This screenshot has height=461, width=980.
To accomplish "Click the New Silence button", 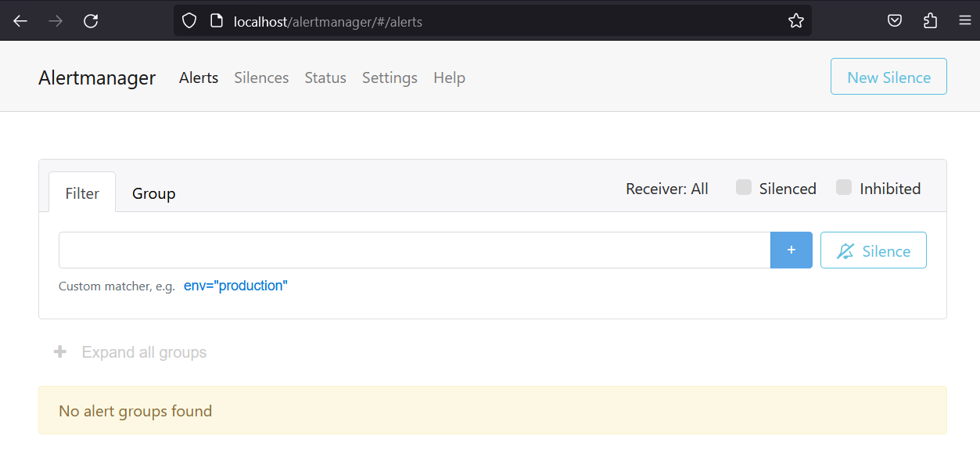I will tap(888, 77).
